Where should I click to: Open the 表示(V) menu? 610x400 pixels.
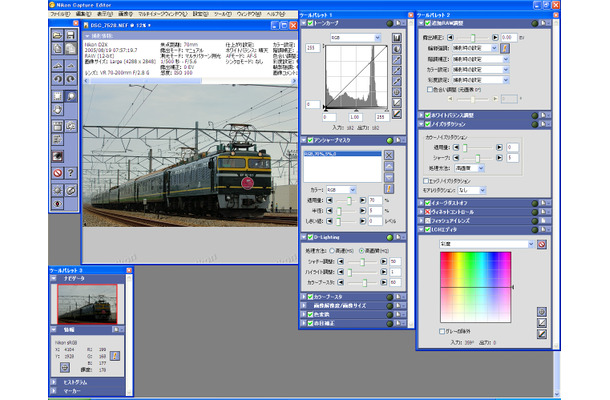pyautogui.click(x=105, y=14)
